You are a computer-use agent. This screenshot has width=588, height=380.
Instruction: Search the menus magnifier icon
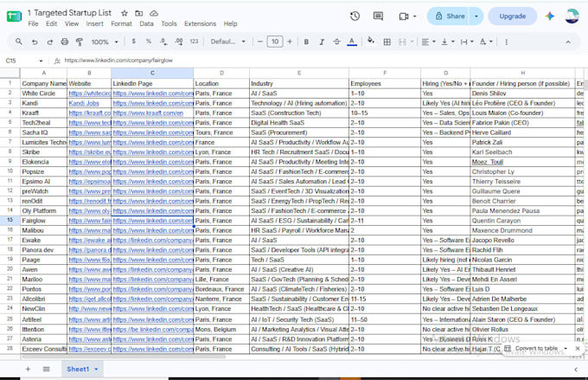[x=18, y=42]
